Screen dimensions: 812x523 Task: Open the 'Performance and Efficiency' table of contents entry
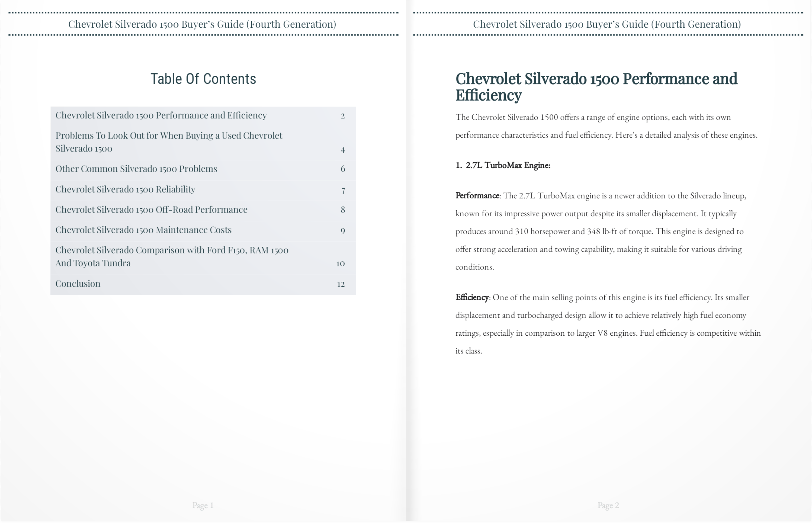coord(161,116)
